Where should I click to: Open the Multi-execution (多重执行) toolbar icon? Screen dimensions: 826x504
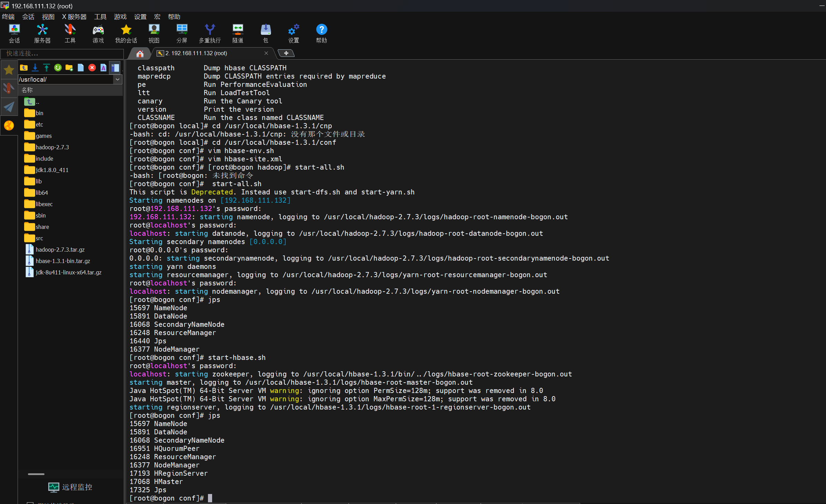[x=210, y=33]
